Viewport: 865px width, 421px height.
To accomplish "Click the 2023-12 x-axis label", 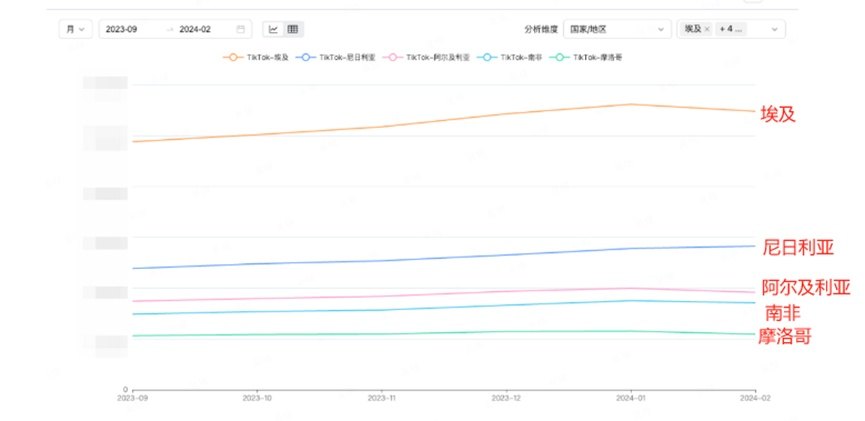I will [x=506, y=398].
